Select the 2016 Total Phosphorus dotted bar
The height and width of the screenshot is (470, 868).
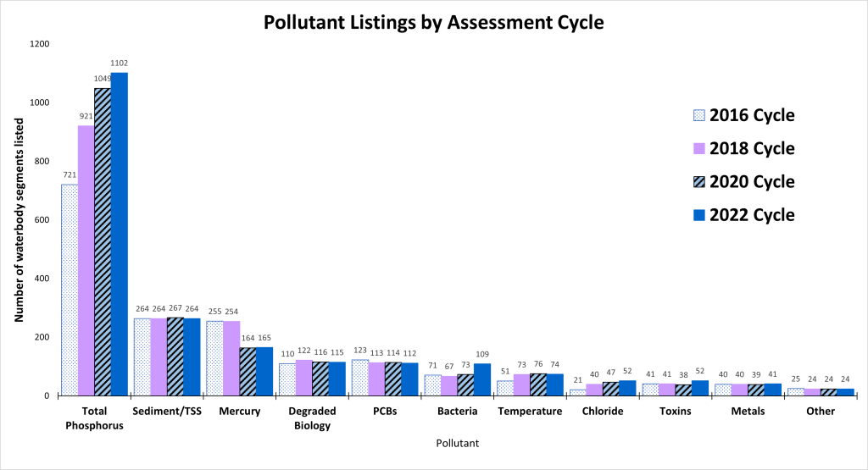[x=70, y=290]
